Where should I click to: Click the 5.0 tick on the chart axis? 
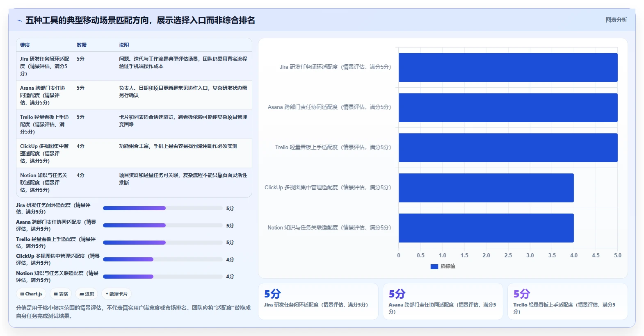617,255
